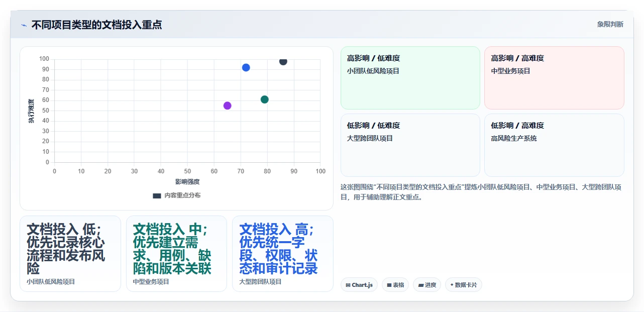This screenshot has height=312, width=644.
Task: Click the 文档投入 低 data card
Action: point(70,254)
